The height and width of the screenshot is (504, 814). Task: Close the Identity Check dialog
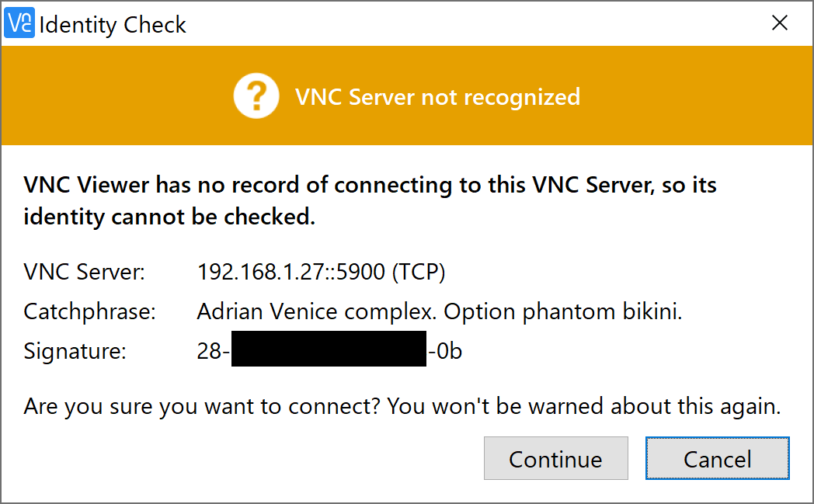780,23
